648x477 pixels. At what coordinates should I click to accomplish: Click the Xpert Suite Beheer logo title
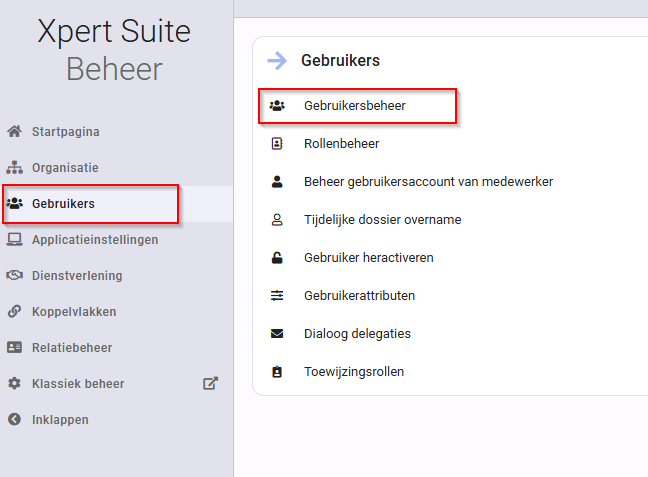[x=114, y=50]
